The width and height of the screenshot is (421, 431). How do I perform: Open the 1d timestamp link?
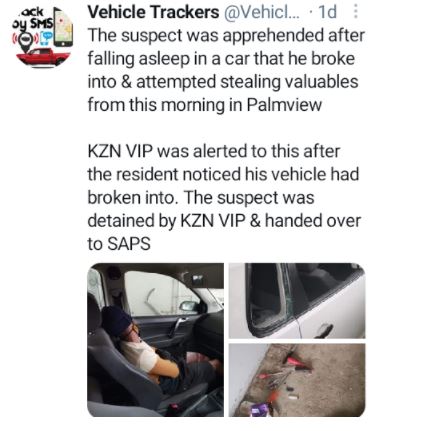(x=327, y=12)
